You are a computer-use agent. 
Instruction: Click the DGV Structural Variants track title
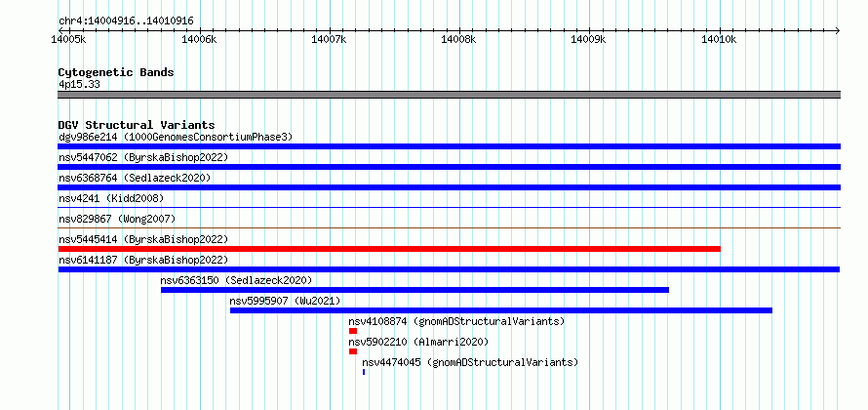tap(137, 125)
